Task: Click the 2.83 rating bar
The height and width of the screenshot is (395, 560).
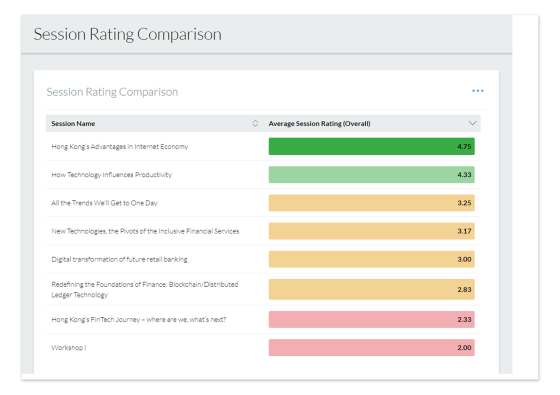Action: point(371,289)
